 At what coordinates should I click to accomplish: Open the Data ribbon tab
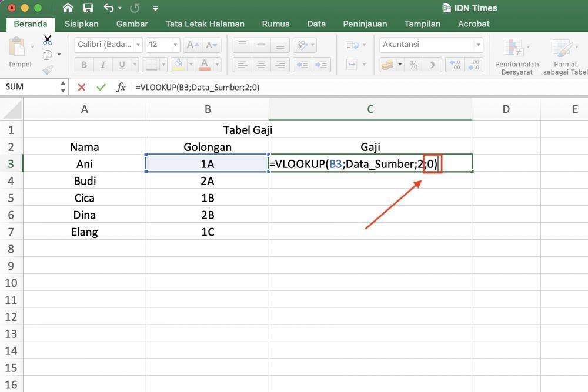point(316,24)
